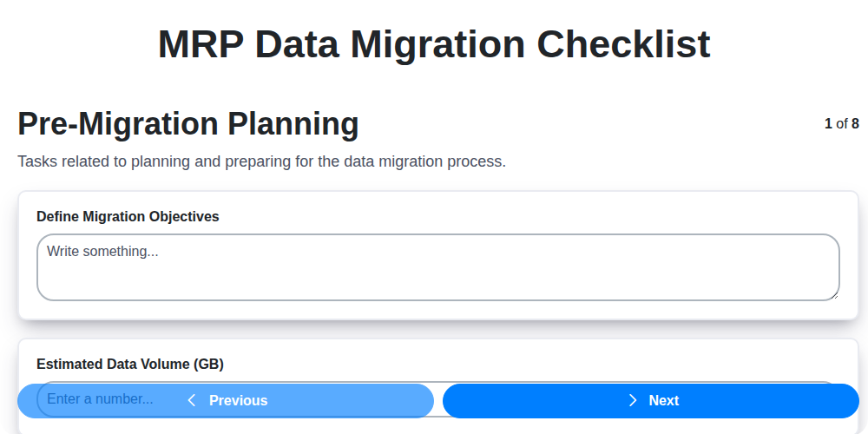Click the left chevron icon beside Previous
This screenshot has width=868, height=434.
coord(192,400)
